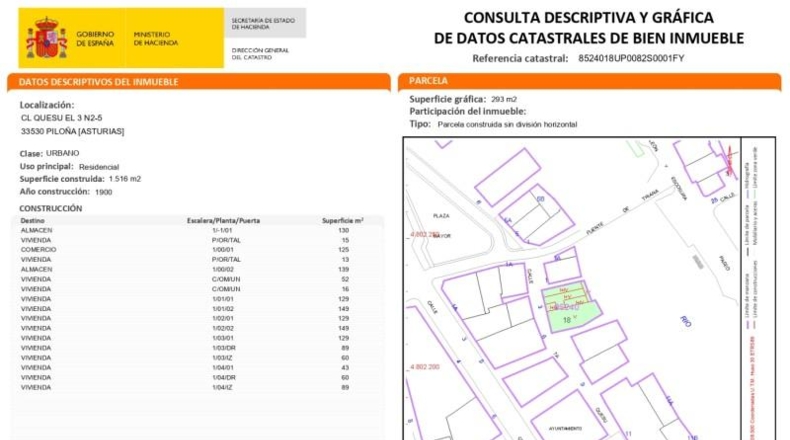This screenshot has width=790, height=440.
Task: Click the MINISTERIO DE HACIENDA text
Action: [x=156, y=39]
